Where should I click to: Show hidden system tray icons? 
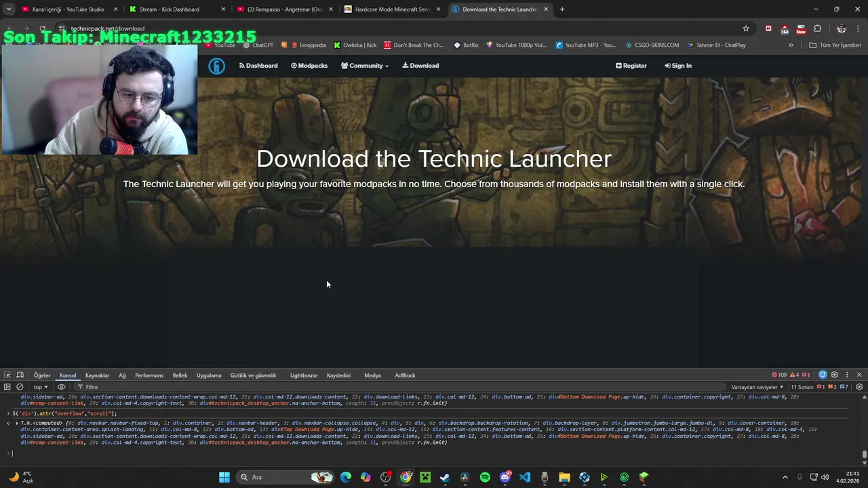pos(785,477)
